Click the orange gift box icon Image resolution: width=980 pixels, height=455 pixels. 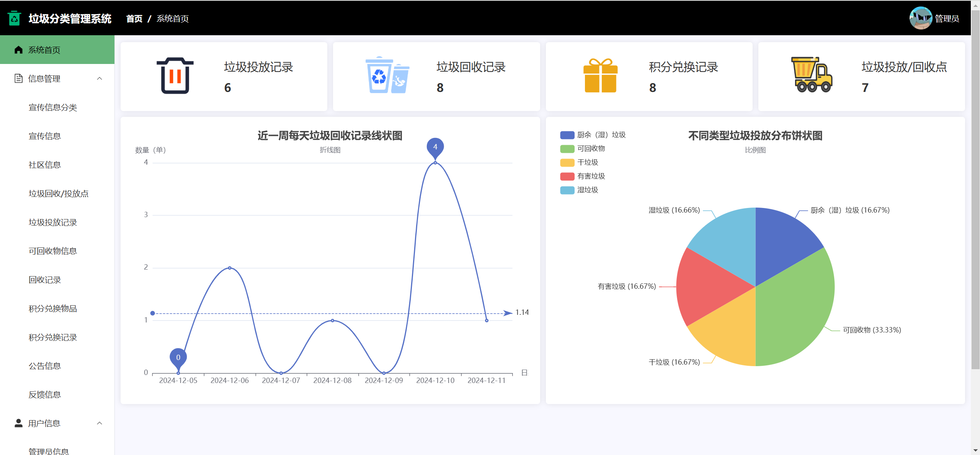600,76
